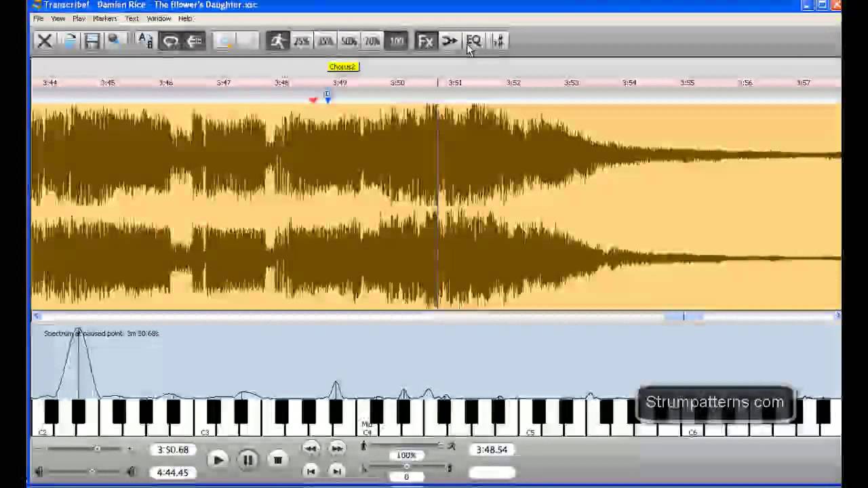
Task: Click the slow standing-man speed icon
Action: point(363,446)
